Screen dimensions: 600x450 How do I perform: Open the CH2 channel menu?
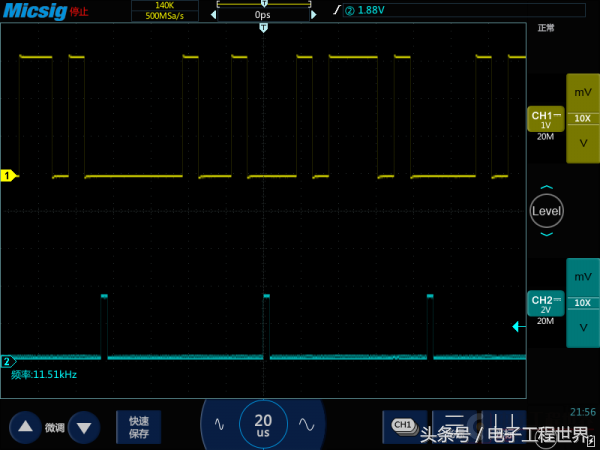point(546,303)
